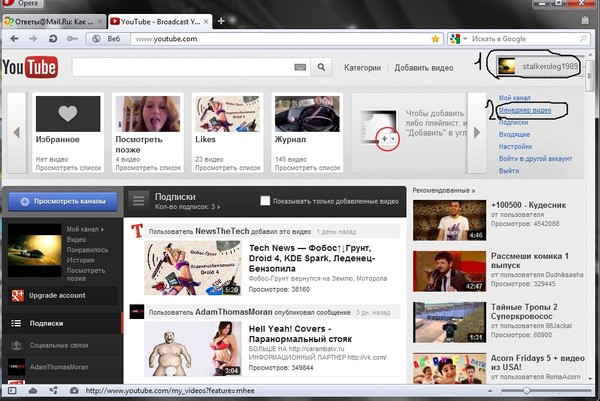600x401 pixels.
Task: Open the +100500 - Кудесник video thumbnail
Action: [x=449, y=220]
